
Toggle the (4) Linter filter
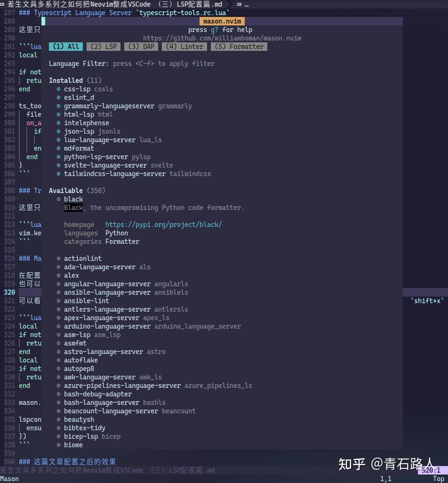coord(184,47)
